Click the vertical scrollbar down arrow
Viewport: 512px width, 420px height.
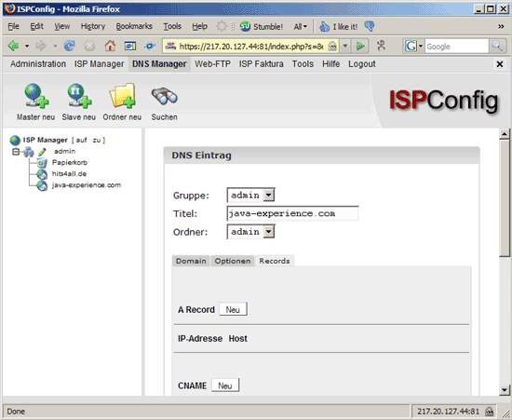(505, 389)
